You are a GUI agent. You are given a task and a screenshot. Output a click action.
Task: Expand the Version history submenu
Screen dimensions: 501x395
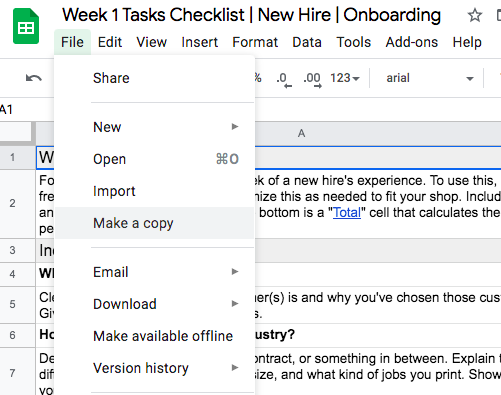[154, 368]
